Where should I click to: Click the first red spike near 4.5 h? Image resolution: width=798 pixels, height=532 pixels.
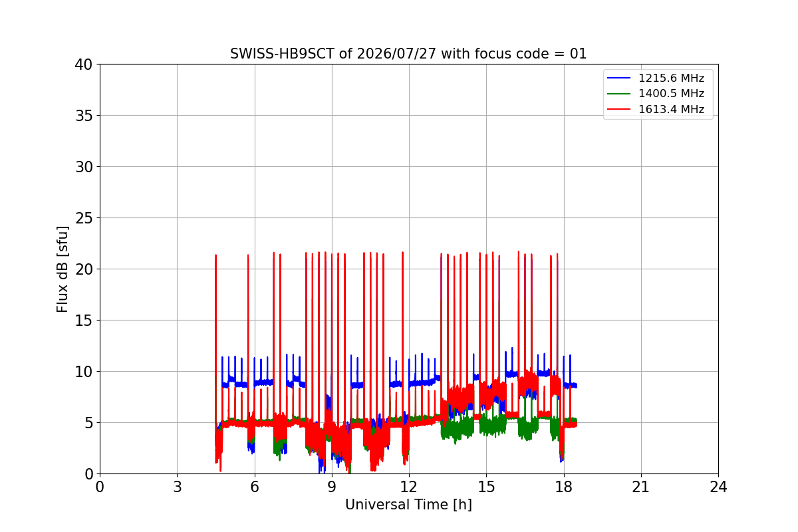pos(216,332)
